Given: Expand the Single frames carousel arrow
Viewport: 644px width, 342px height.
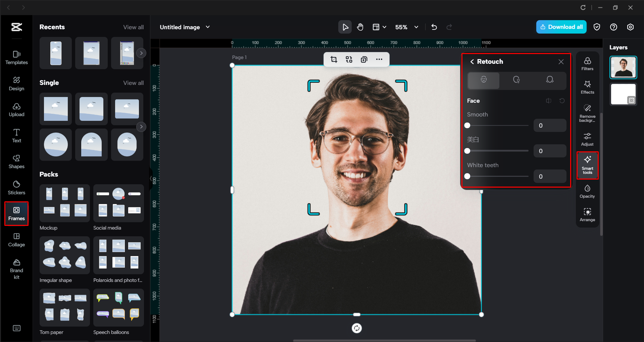Looking at the screenshot, I should click(141, 127).
